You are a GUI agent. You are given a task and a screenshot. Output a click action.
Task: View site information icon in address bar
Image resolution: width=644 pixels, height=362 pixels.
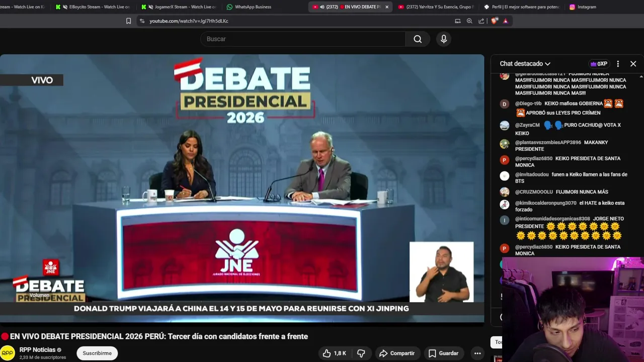(142, 21)
